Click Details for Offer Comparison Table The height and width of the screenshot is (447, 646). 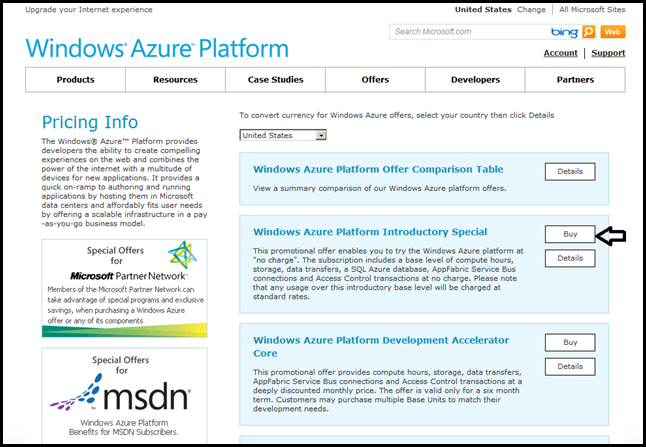570,172
